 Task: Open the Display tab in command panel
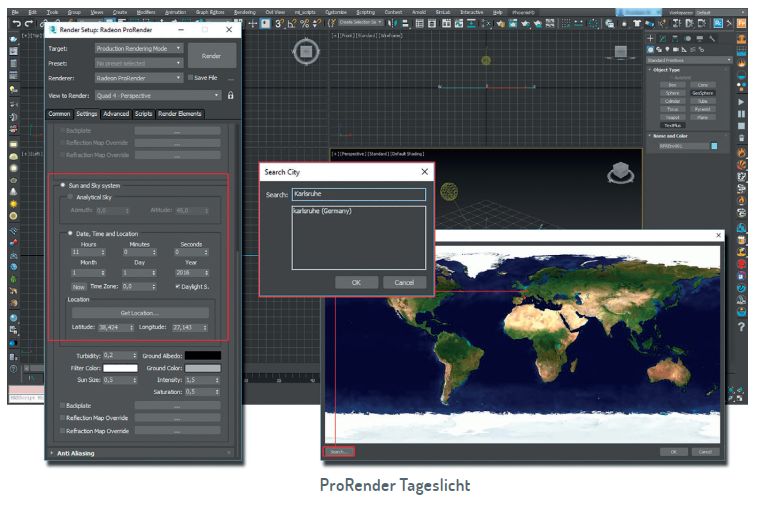pyautogui.click(x=700, y=38)
